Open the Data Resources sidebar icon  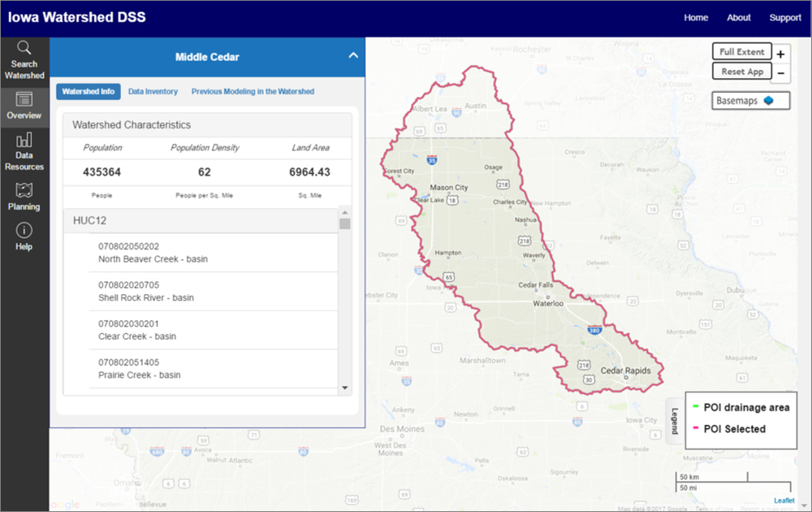pyautogui.click(x=24, y=140)
